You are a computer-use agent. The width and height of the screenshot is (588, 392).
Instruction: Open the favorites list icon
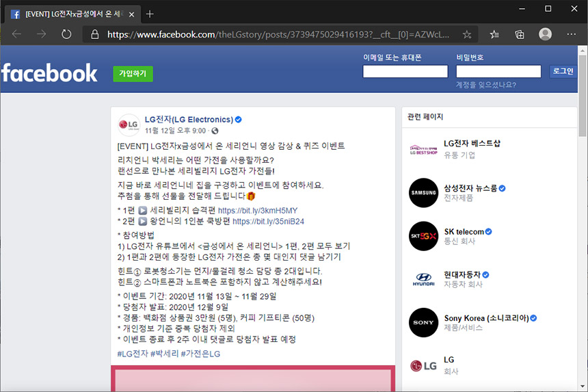[x=494, y=34]
